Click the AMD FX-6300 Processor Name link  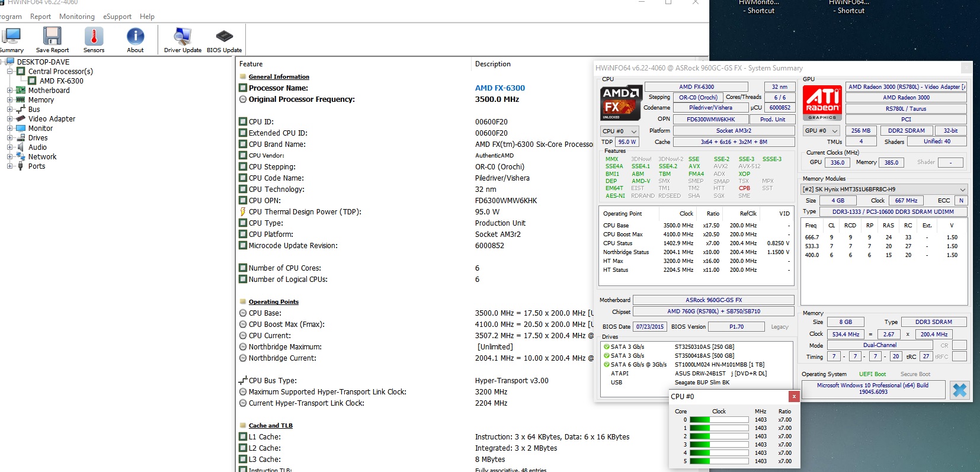pyautogui.click(x=500, y=88)
